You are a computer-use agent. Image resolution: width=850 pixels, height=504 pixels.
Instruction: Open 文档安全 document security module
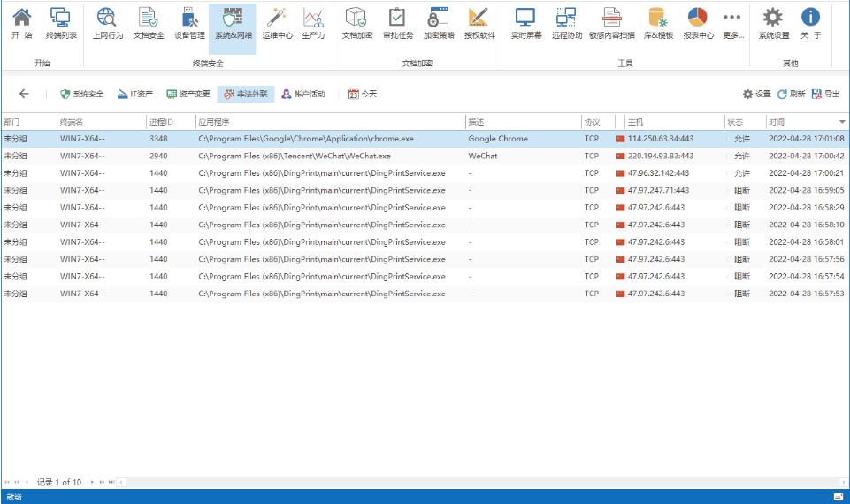(x=149, y=23)
